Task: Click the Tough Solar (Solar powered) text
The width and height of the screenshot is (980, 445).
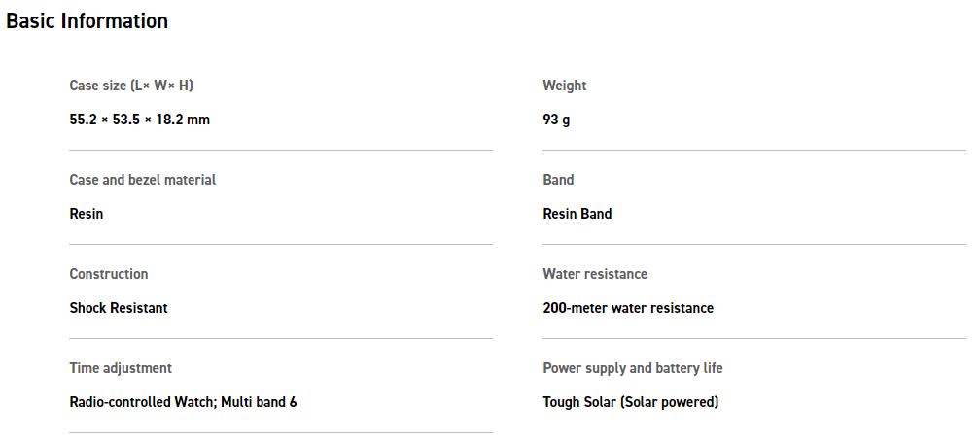Action: pos(631,402)
